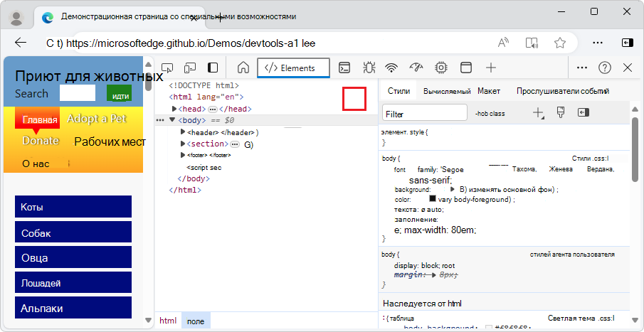Viewport: 644px width, 332px height.
Task: Click the paintbrush rendering icon in Styles
Action: [x=561, y=112]
